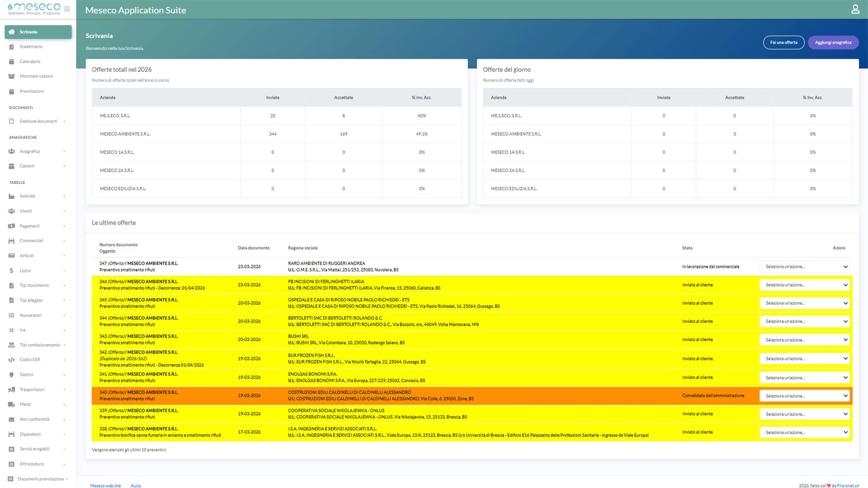Click the Prenotazioni icon
Image resolution: width=868 pixels, height=488 pixels.
12,91
